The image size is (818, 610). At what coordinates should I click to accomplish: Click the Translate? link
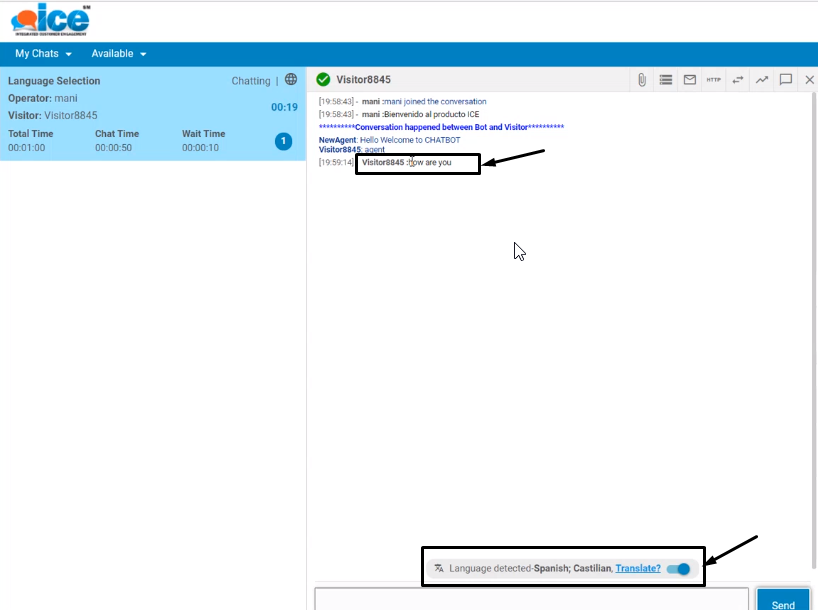coord(638,568)
